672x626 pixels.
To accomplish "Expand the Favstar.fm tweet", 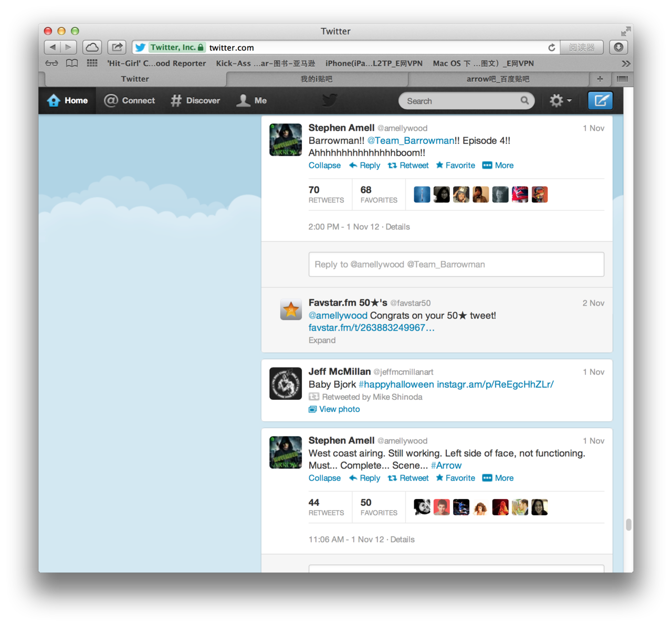I will [x=322, y=341].
